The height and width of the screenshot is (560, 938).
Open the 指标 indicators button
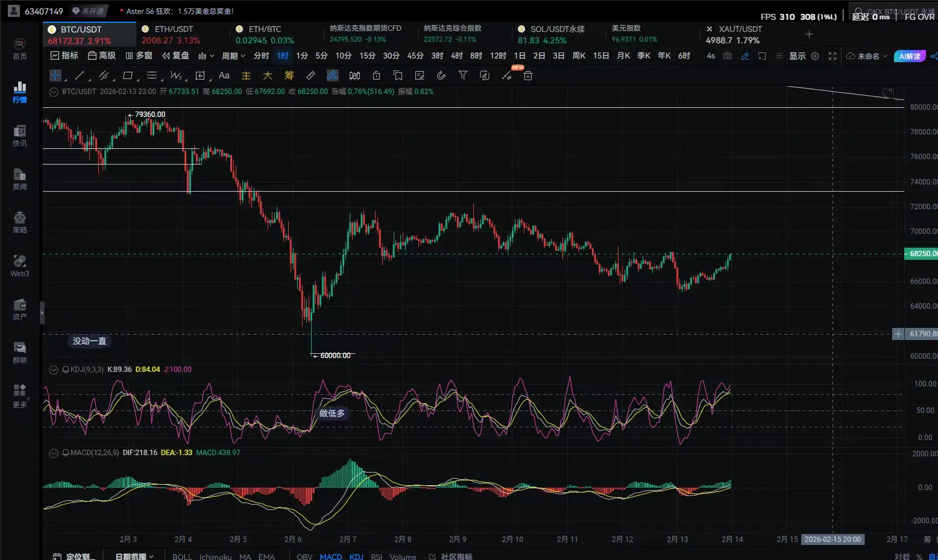(x=65, y=55)
